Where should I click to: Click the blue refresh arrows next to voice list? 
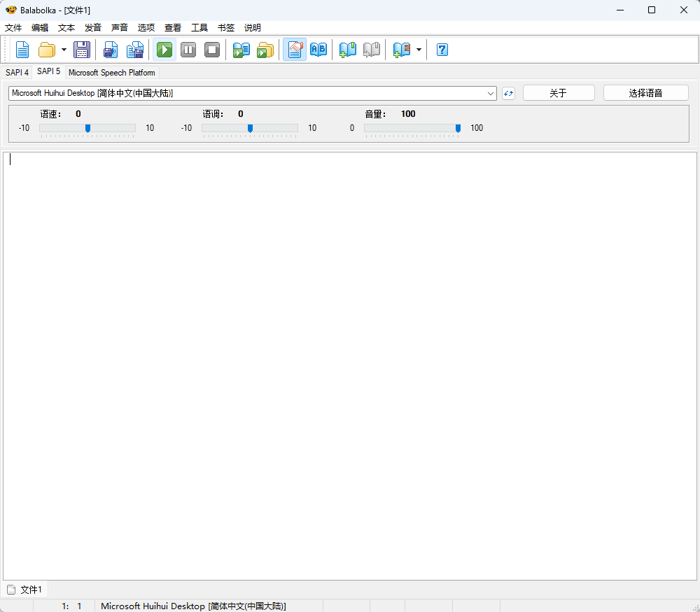tap(508, 93)
